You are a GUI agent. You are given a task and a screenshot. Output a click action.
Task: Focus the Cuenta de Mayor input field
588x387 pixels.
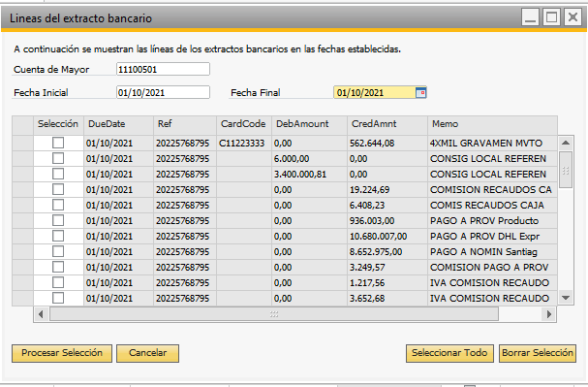[163, 69]
